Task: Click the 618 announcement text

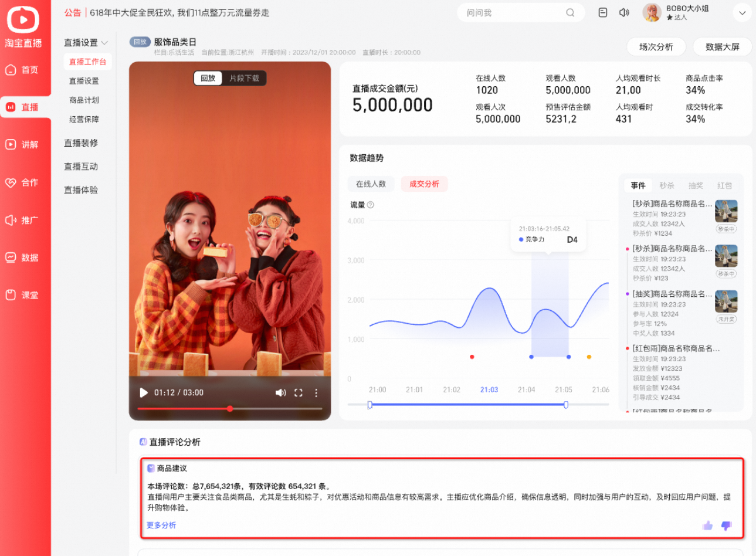Action: [x=179, y=12]
